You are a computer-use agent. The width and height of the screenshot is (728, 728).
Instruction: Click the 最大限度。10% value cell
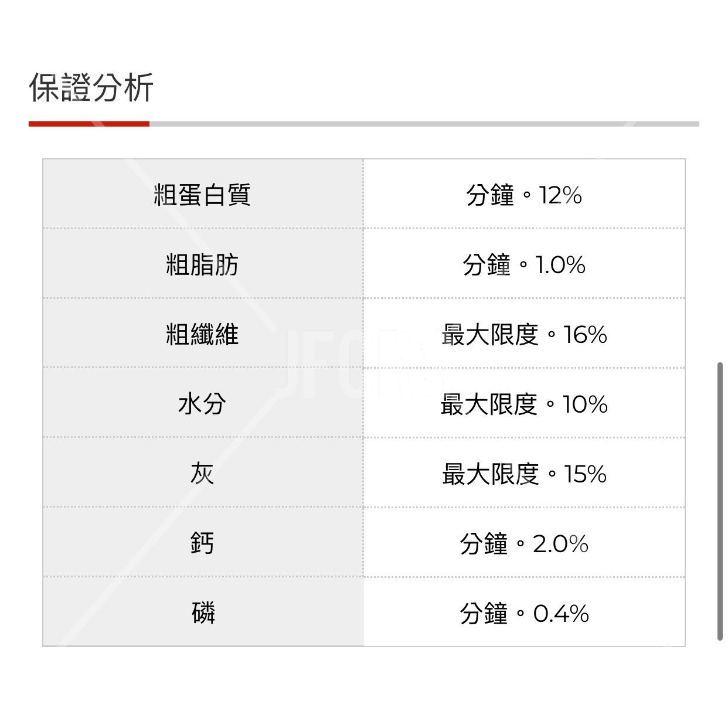click(524, 404)
